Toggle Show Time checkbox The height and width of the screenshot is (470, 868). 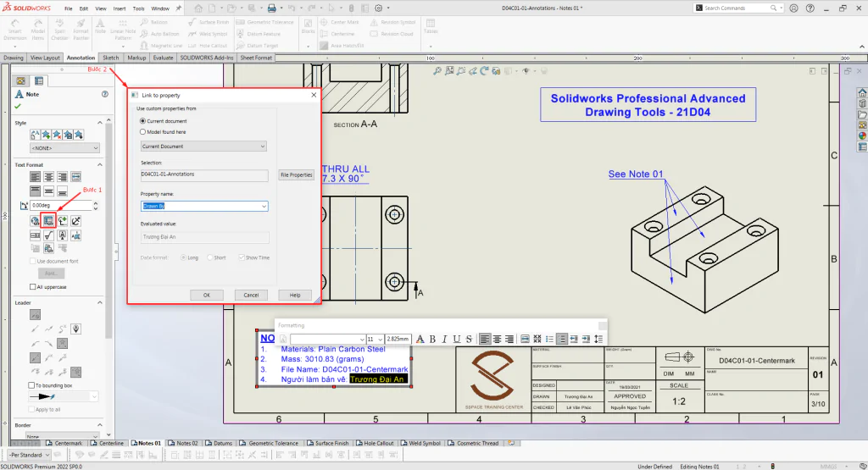point(242,257)
